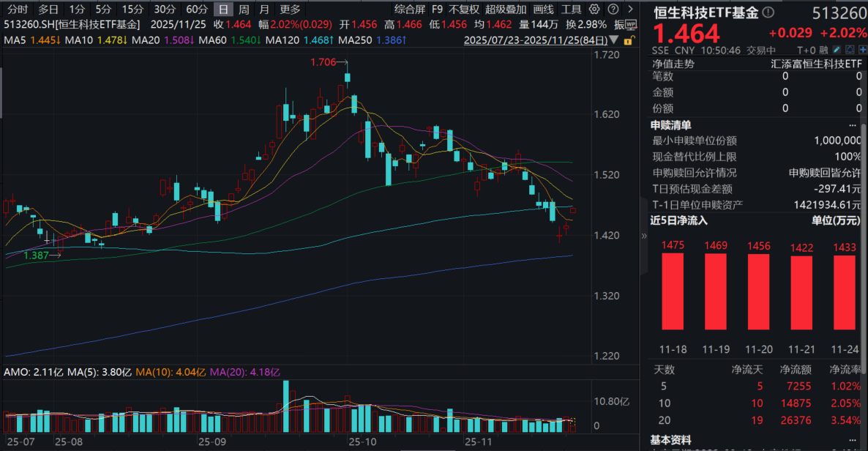The width and height of the screenshot is (868, 451).
Task: Click the info icon beside 恒生科技ETF基金
Action: [768, 12]
